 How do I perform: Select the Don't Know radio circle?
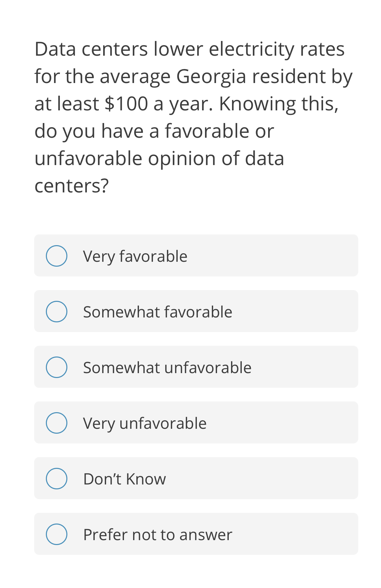(x=57, y=479)
